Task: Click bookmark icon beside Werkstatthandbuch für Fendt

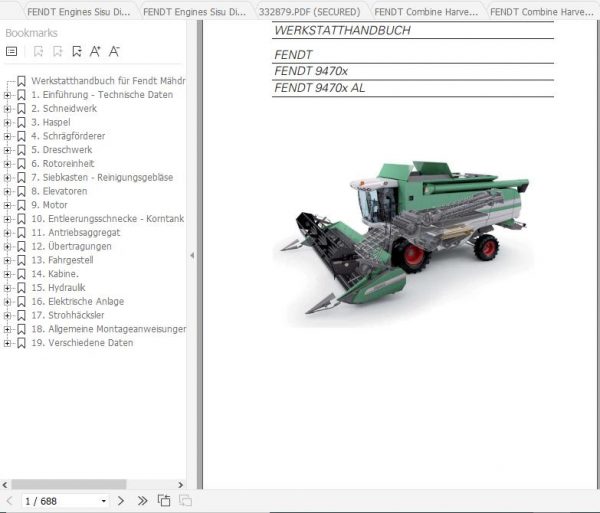Action: (21, 81)
